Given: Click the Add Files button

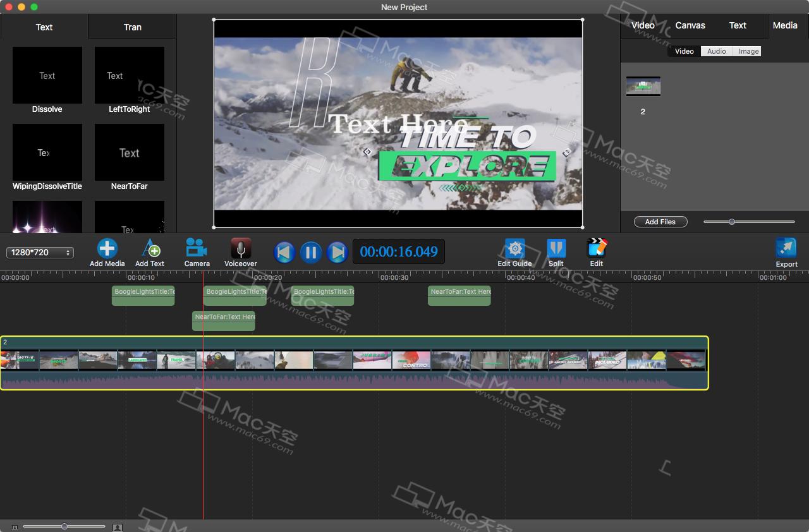Looking at the screenshot, I should click(x=660, y=222).
